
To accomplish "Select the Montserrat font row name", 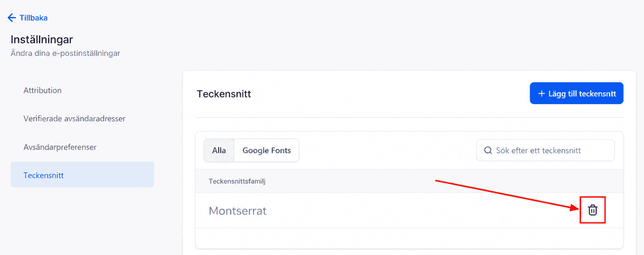I will (238, 211).
